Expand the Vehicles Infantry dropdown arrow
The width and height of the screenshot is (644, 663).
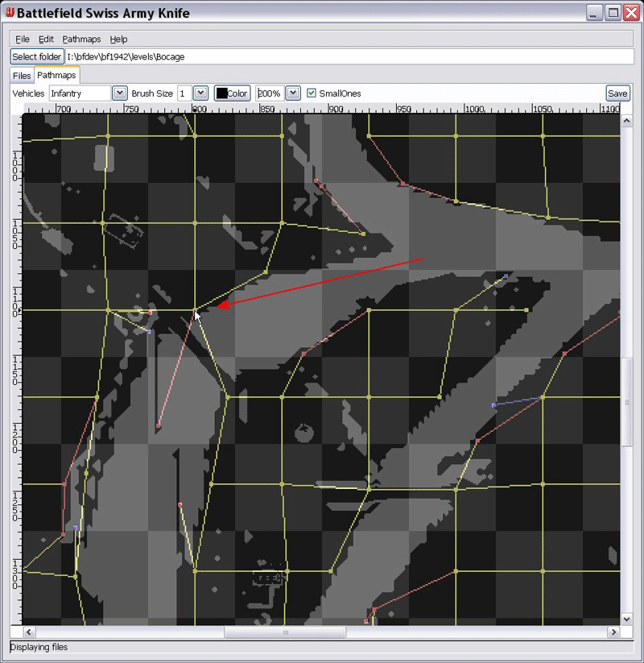click(x=120, y=93)
